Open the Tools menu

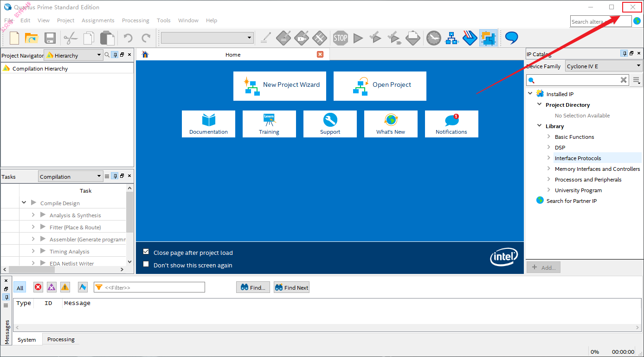tap(164, 20)
